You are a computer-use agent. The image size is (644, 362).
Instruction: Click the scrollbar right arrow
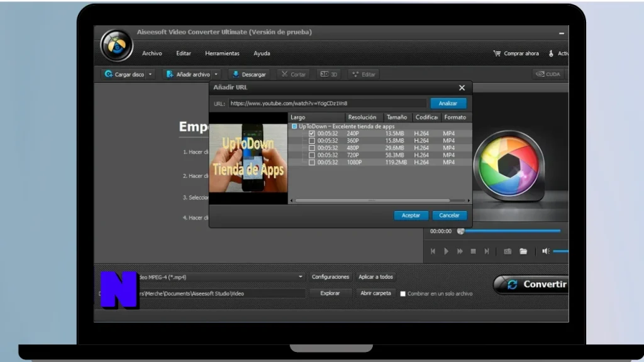469,200
